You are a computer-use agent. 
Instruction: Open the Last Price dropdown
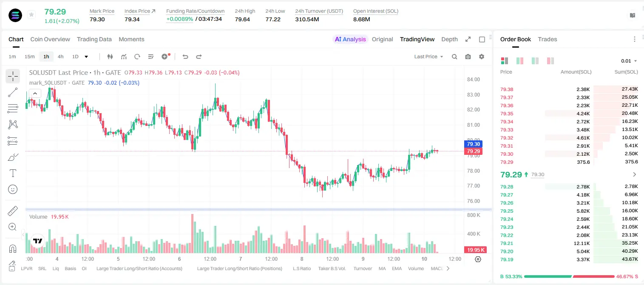428,57
